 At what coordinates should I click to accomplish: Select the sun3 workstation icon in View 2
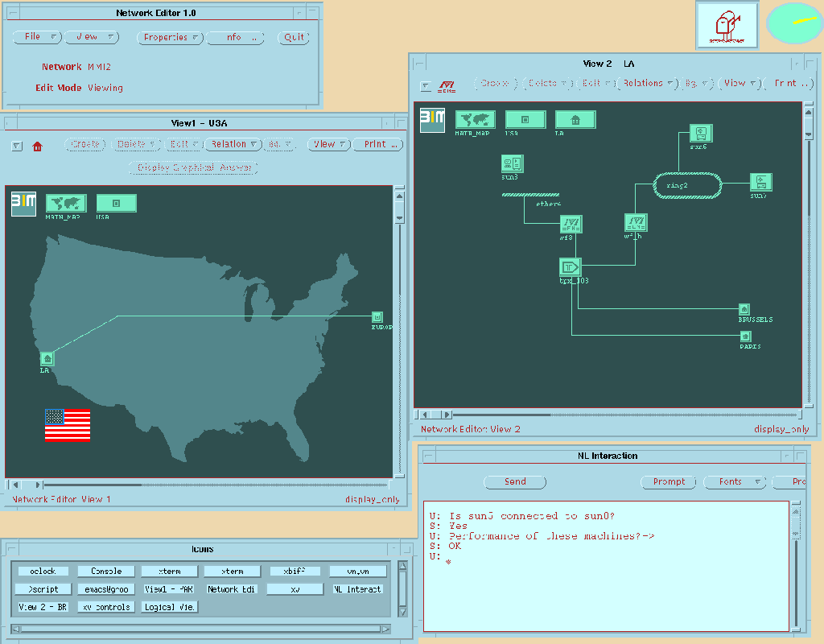(x=512, y=163)
